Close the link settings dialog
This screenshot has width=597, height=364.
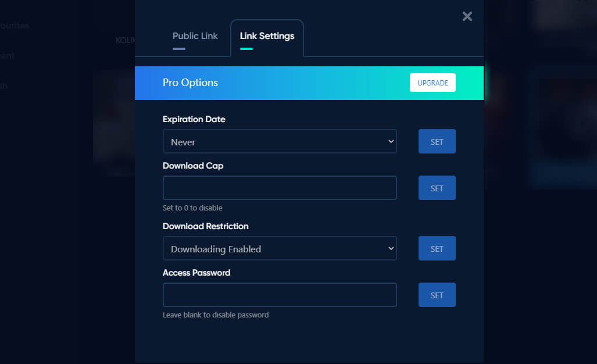(x=467, y=16)
